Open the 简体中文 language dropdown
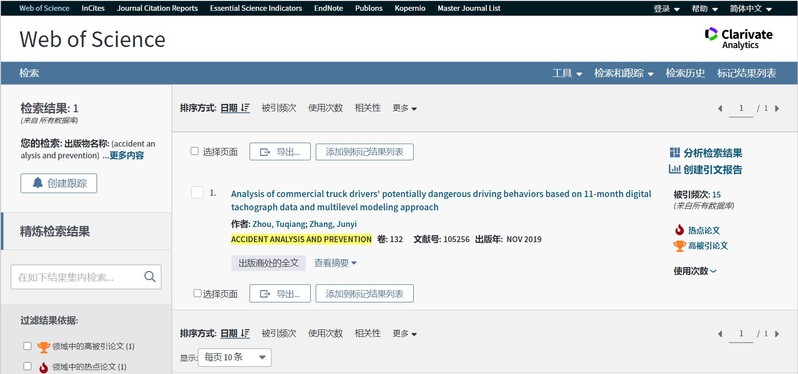 (751, 9)
